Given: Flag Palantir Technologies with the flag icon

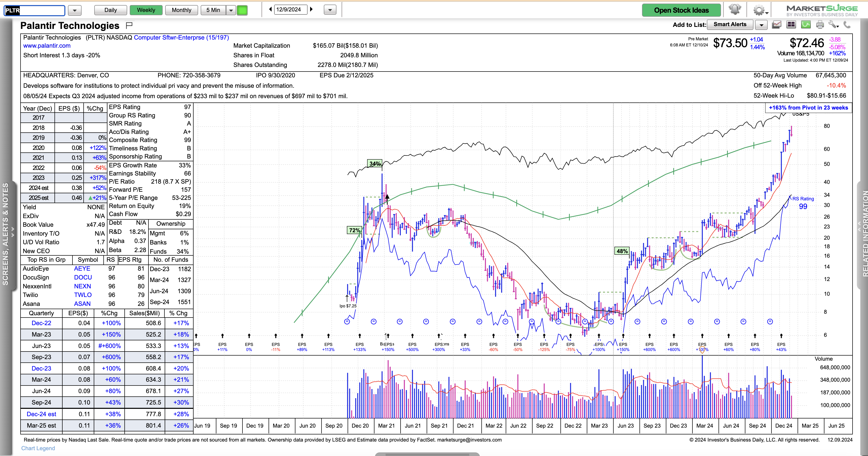Looking at the screenshot, I should (x=129, y=25).
